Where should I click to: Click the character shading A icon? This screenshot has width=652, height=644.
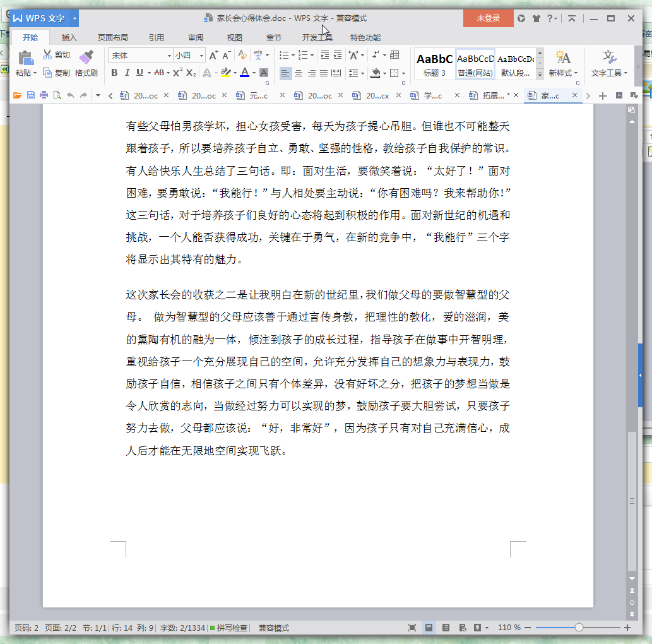[264, 73]
